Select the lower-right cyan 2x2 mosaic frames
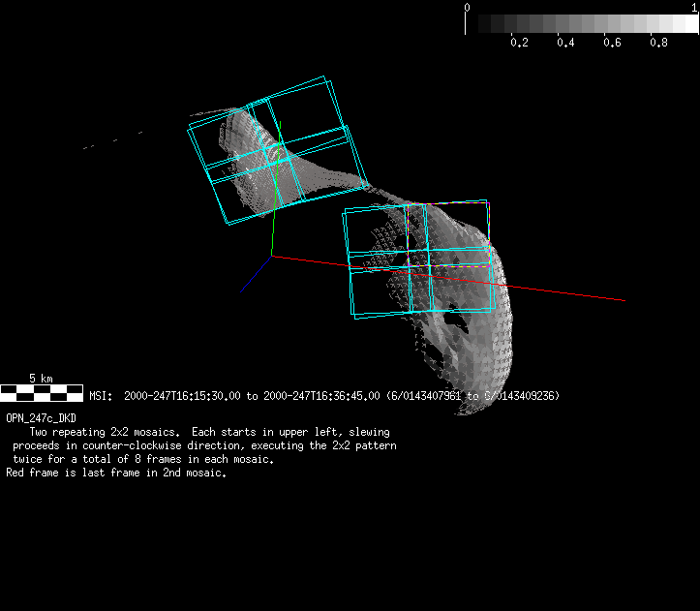This screenshot has width=700, height=611. [417, 260]
